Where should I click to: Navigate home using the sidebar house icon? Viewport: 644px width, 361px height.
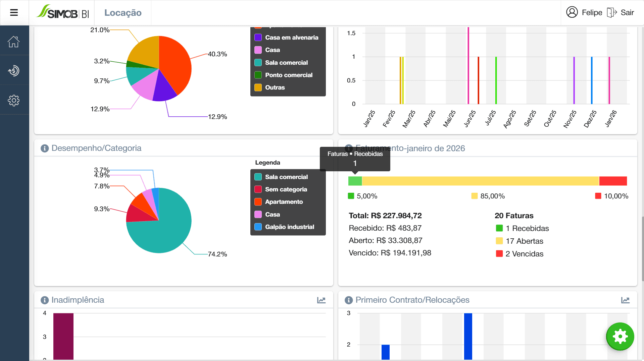[x=14, y=41]
